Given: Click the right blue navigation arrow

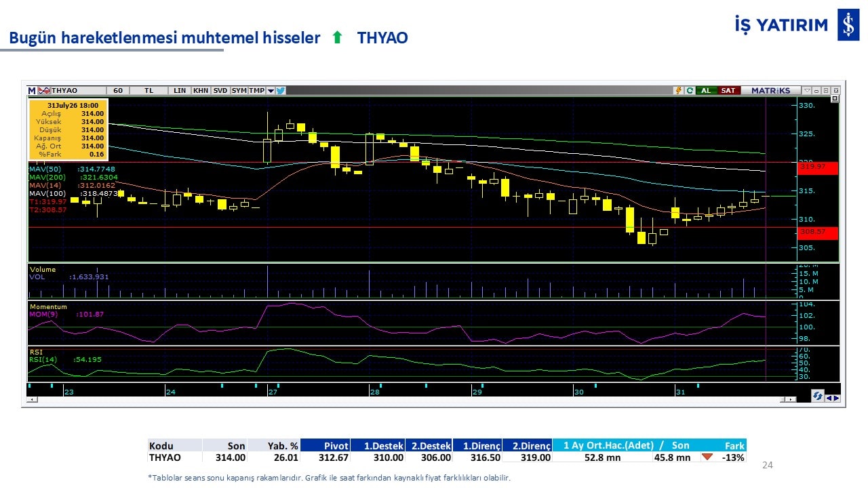Looking at the screenshot, I should point(837,398).
